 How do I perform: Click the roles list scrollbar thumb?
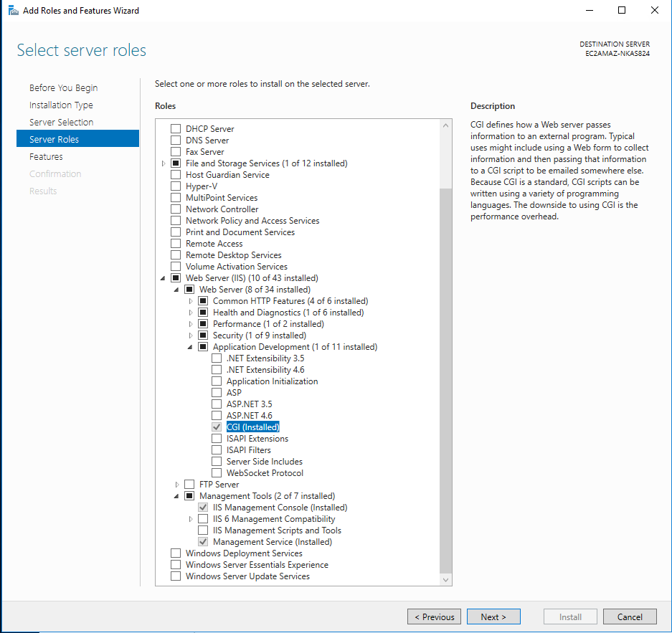pyautogui.click(x=445, y=381)
